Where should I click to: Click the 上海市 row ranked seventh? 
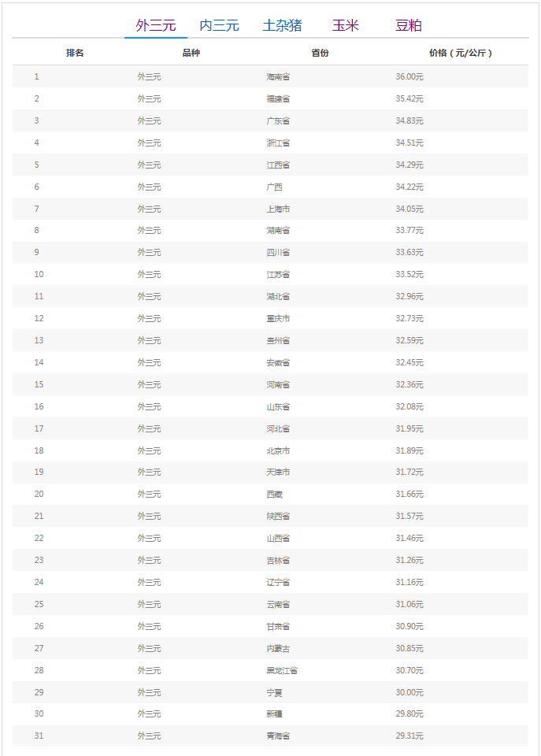click(x=270, y=208)
